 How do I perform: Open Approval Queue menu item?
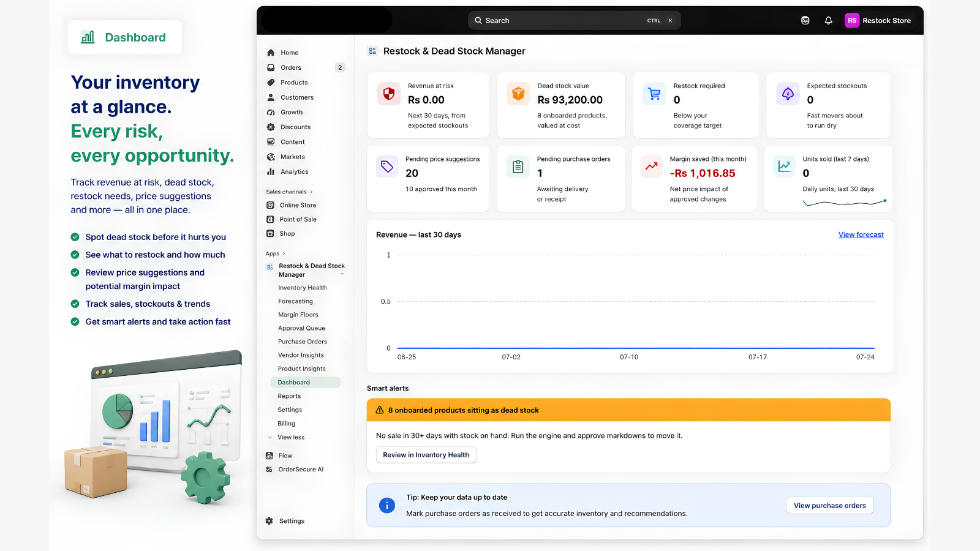(301, 328)
